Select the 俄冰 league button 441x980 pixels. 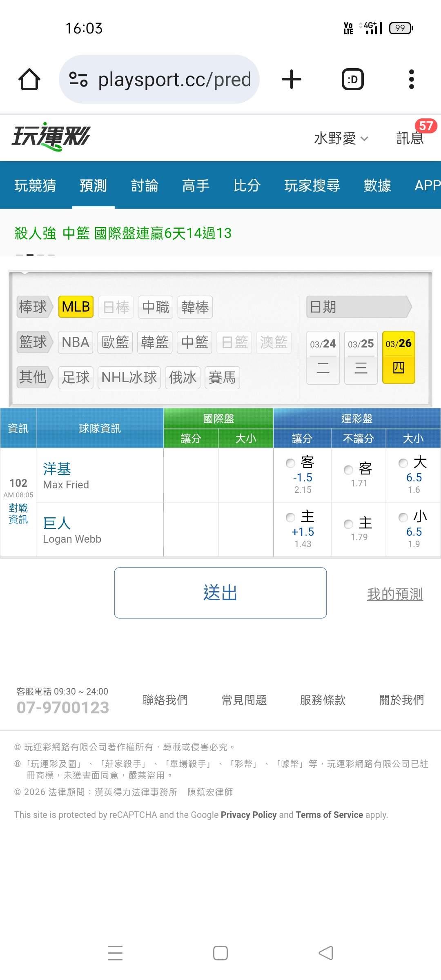(183, 377)
